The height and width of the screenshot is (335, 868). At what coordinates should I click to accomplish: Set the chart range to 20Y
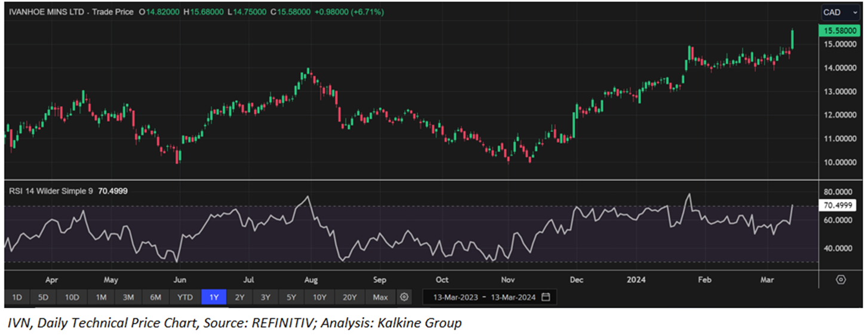[349, 297]
